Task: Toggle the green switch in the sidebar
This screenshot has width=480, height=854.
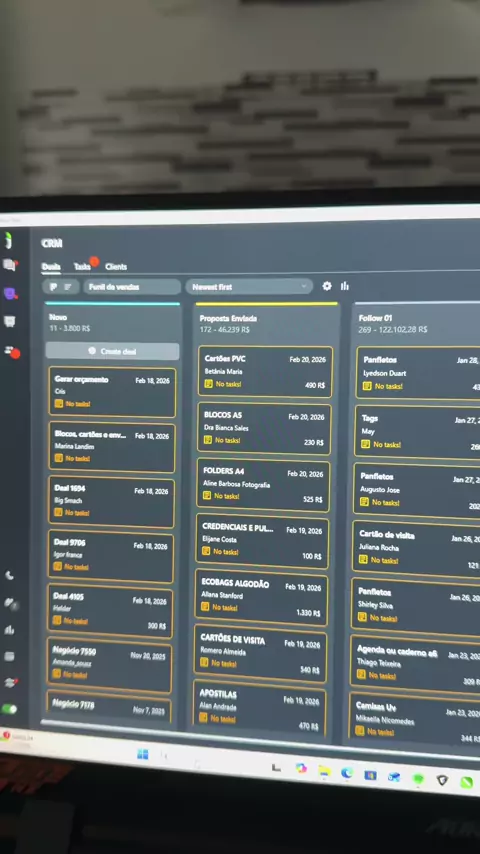Action: (x=9, y=709)
